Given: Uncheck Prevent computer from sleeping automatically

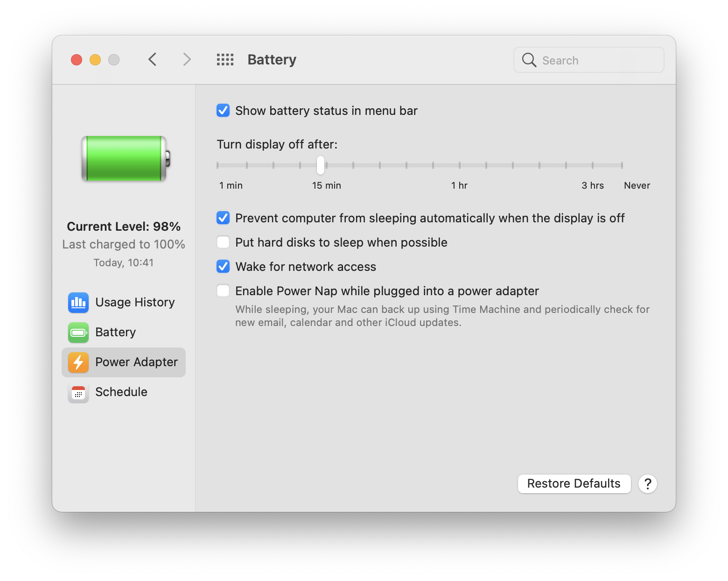Looking at the screenshot, I should [x=223, y=218].
